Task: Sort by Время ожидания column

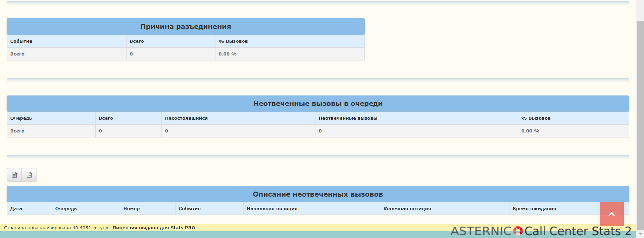Action: (534, 209)
